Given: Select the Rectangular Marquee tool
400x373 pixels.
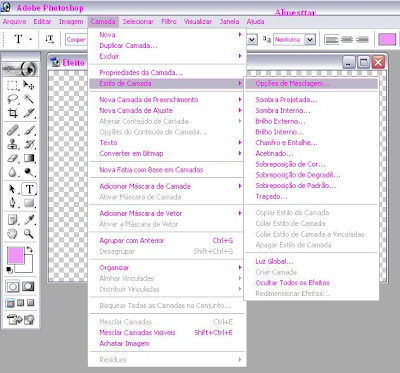Looking at the screenshot, I should pos(13,85).
